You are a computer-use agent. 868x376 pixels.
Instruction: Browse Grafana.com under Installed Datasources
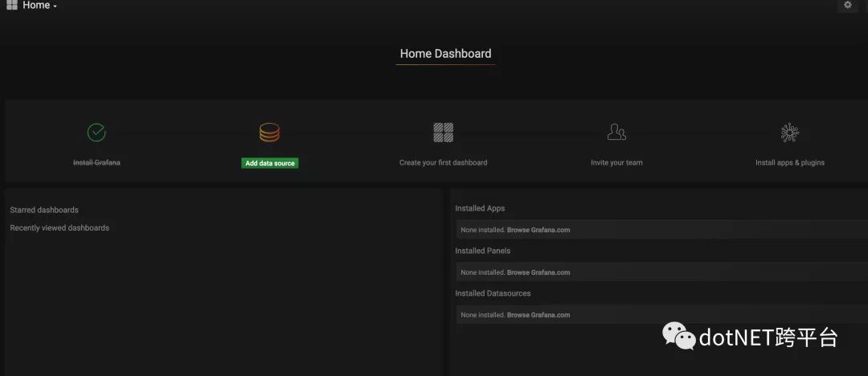538,315
